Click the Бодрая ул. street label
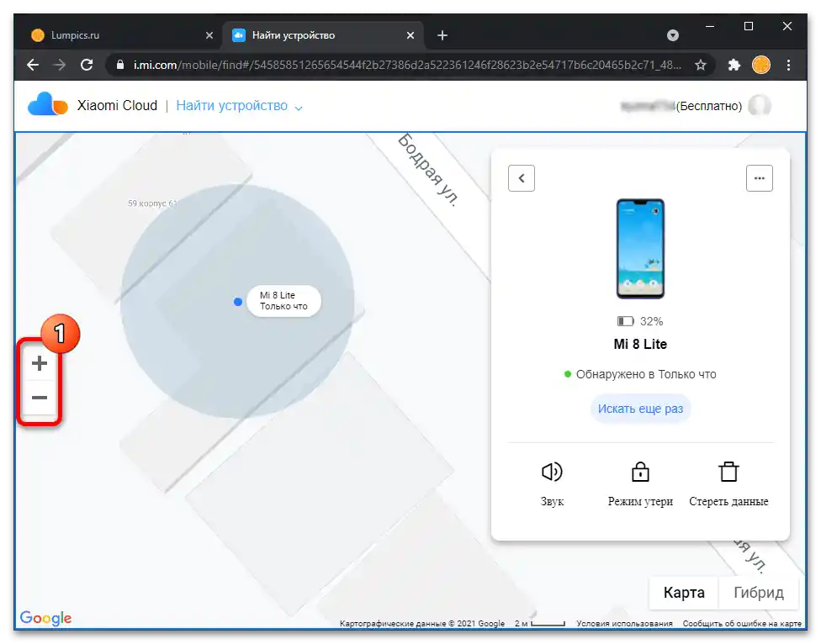 (428, 170)
